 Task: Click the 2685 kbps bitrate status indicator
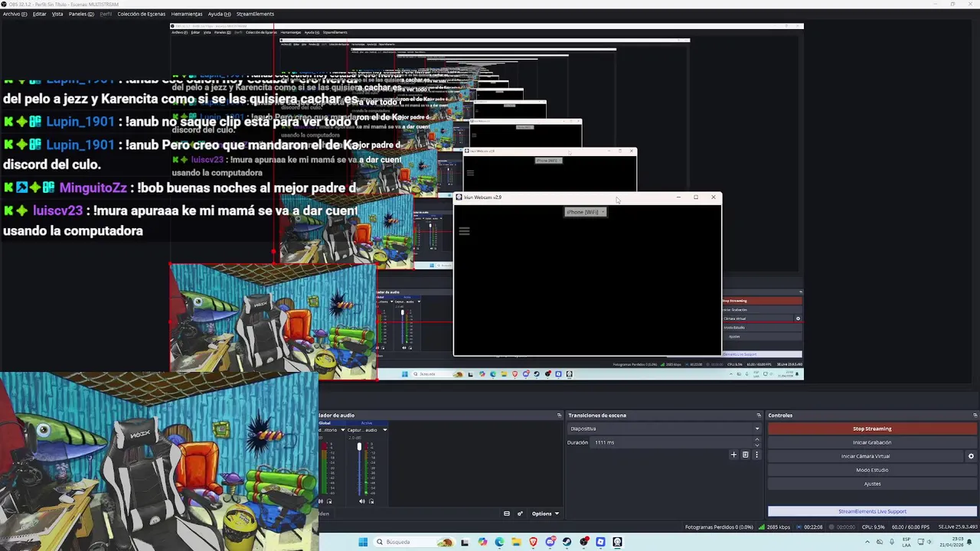776,527
